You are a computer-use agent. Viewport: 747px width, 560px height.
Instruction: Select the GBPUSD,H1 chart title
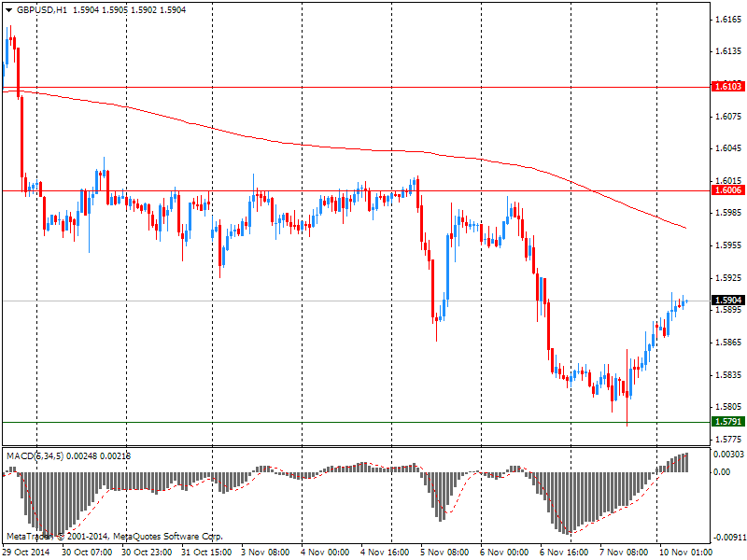pos(41,10)
